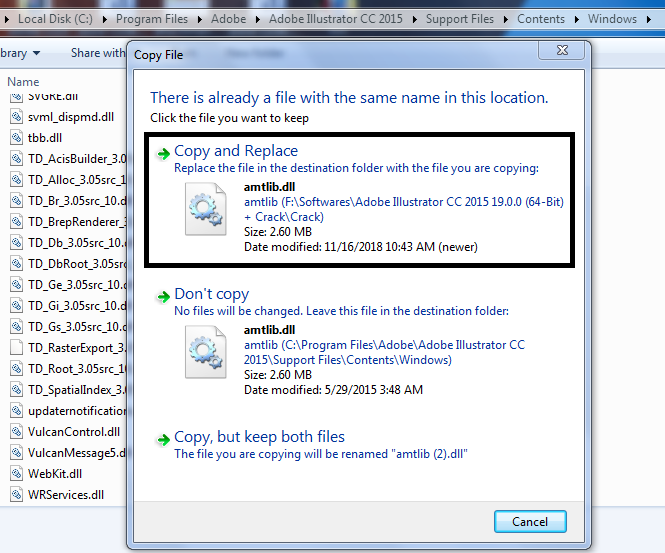Select WebKit.dll file icon
The image size is (665, 553).
(16, 474)
